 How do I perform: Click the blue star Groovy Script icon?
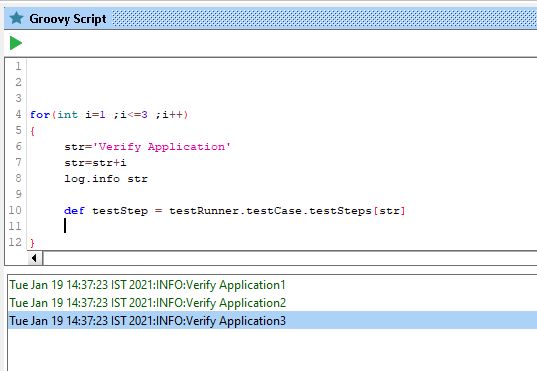click(x=16, y=18)
